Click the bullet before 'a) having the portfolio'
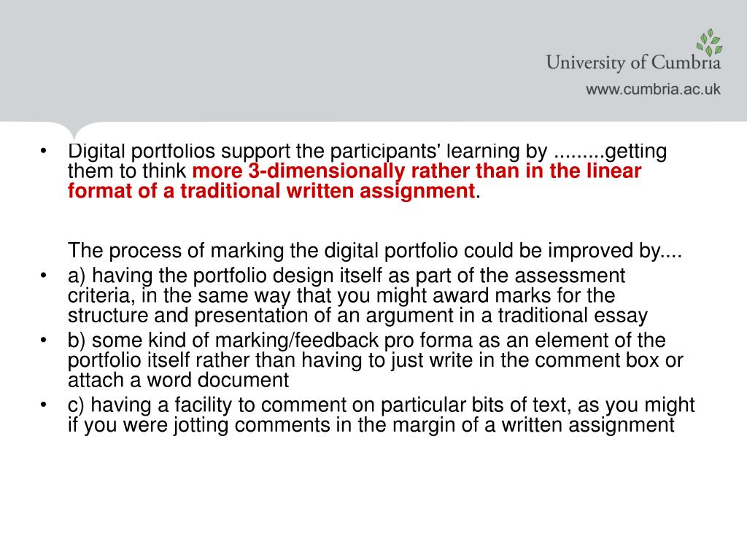Image resolution: width=747 pixels, height=560 pixels. (x=44, y=276)
